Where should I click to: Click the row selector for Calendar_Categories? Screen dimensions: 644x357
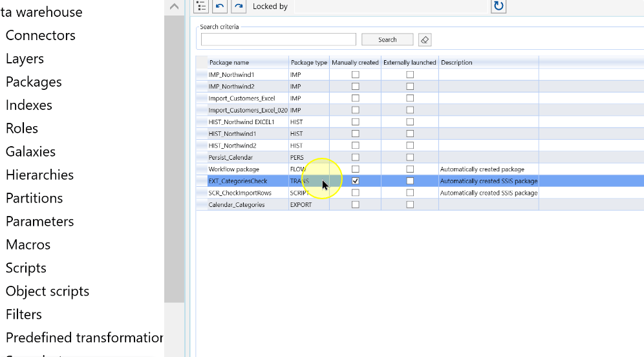coord(202,204)
